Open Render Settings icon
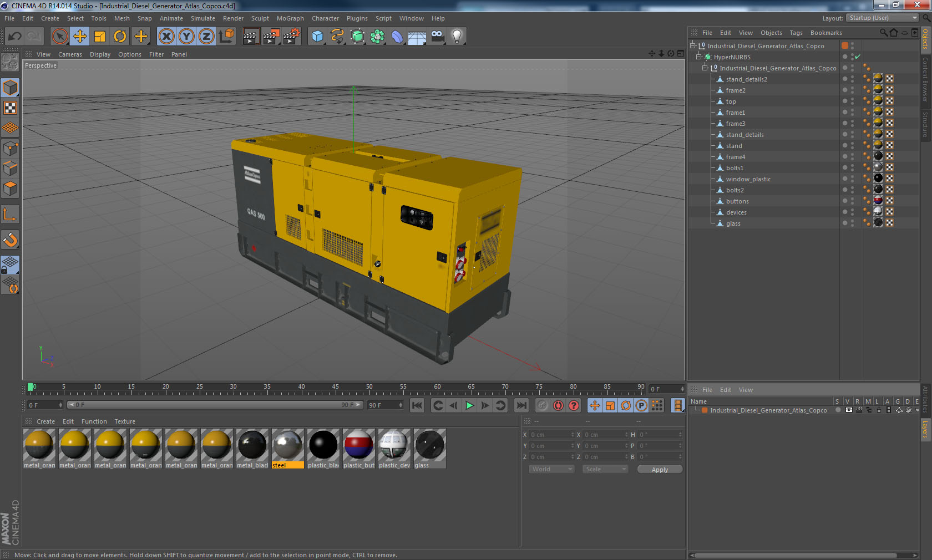 [292, 37]
